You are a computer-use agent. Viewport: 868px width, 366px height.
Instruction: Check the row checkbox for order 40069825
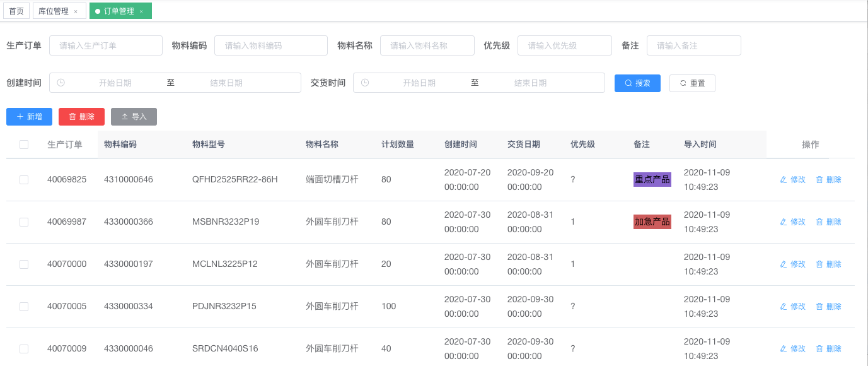click(24, 180)
